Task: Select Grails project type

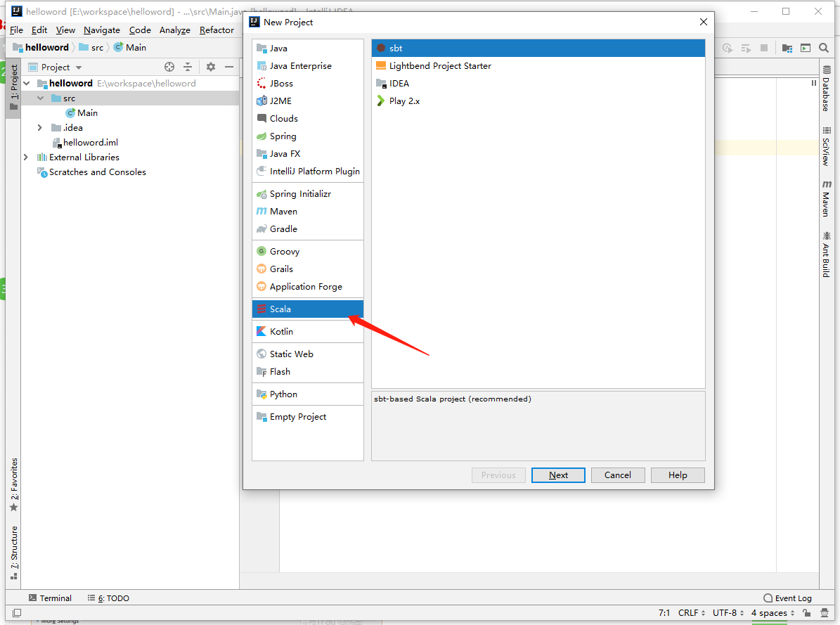Action: 307,269
